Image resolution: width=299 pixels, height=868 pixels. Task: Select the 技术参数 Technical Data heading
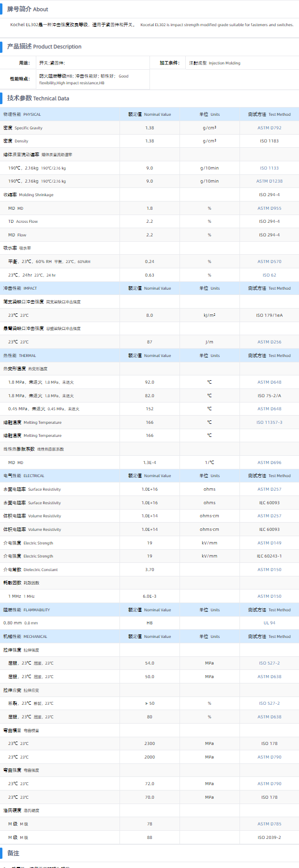[38, 98]
